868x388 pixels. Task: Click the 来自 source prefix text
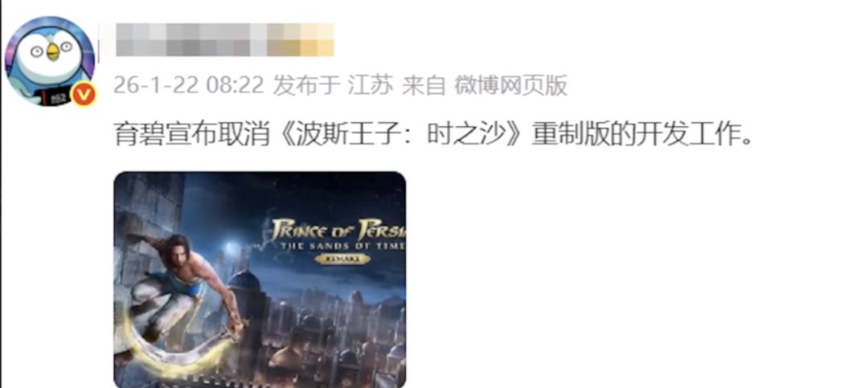point(424,86)
